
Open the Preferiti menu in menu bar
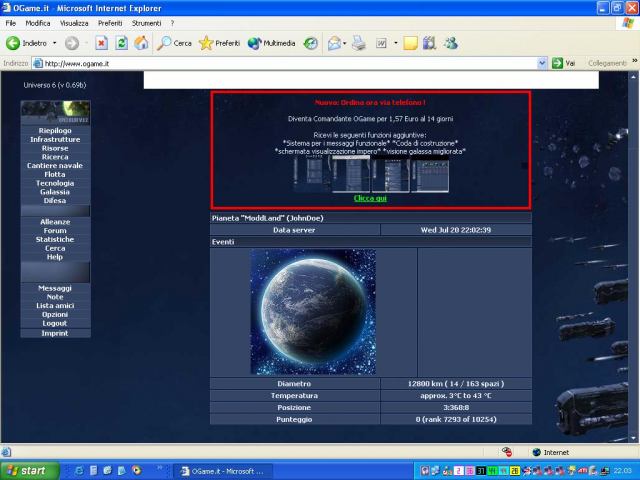click(110, 23)
